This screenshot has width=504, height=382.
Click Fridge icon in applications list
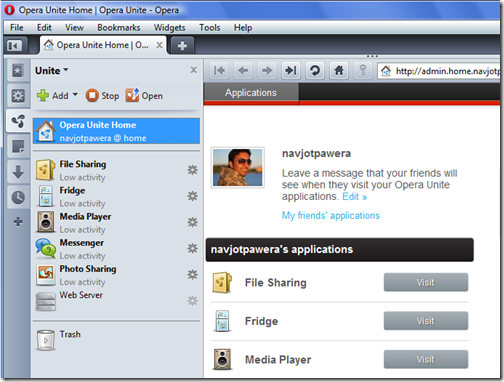pyautogui.click(x=222, y=321)
